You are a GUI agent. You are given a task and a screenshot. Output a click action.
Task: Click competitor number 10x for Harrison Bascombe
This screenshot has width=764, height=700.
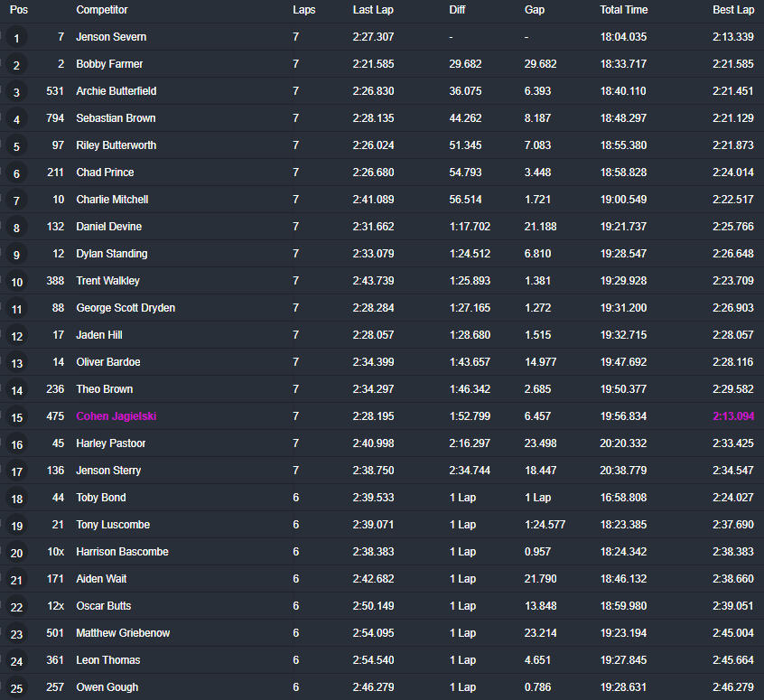56,552
